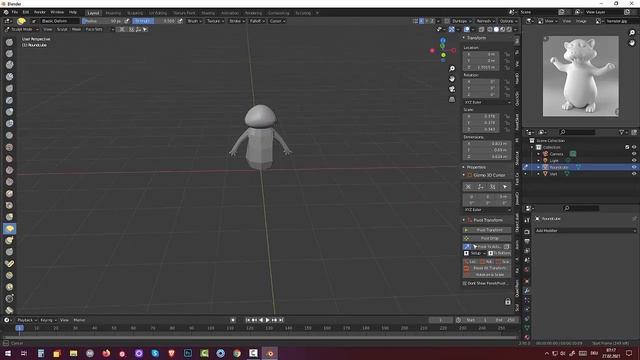
Task: Toggle Z axis symmetry
Action: point(433,21)
